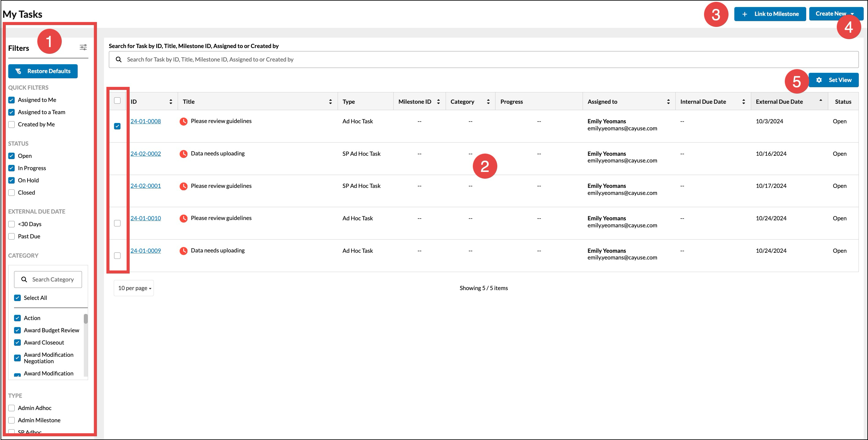868x440 pixels.
Task: Uncheck Award Closeout category
Action: [x=17, y=343]
